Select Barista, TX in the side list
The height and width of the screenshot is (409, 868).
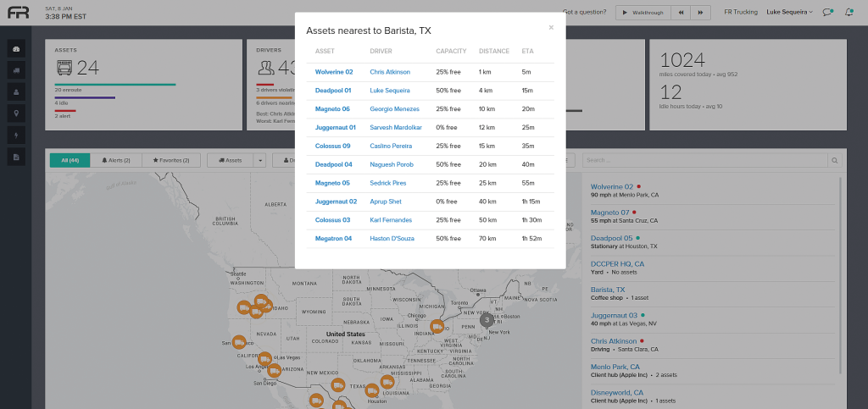click(x=608, y=290)
